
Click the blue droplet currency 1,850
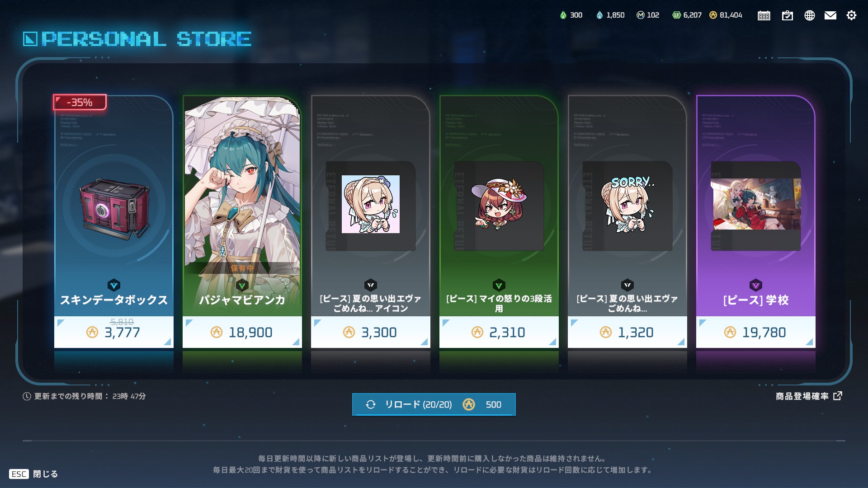610,15
